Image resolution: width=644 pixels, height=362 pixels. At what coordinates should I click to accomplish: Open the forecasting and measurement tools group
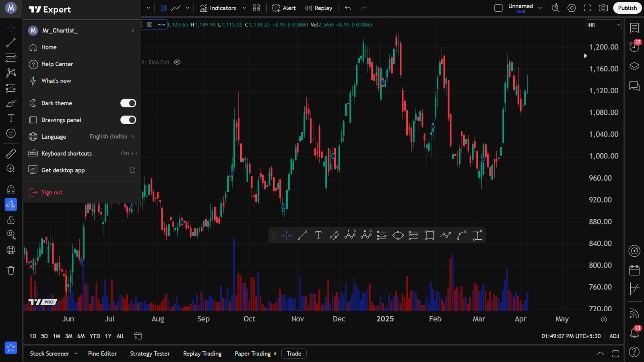pyautogui.click(x=11, y=88)
